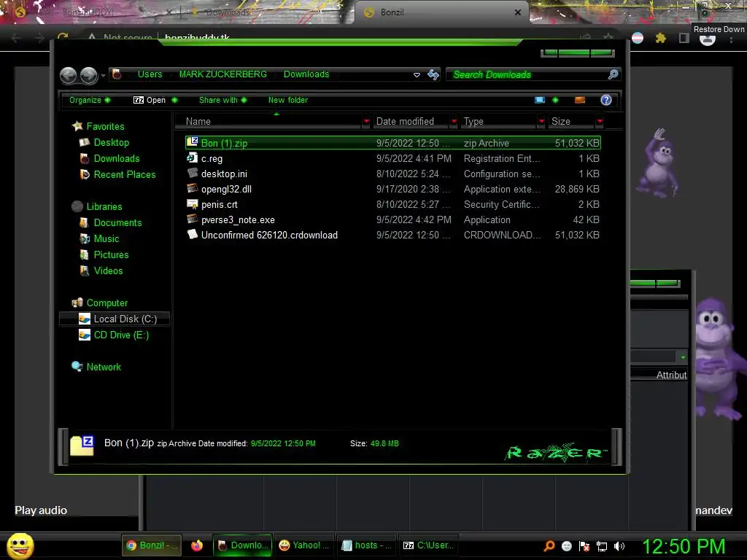Open Size column filter dropdown

coord(600,122)
